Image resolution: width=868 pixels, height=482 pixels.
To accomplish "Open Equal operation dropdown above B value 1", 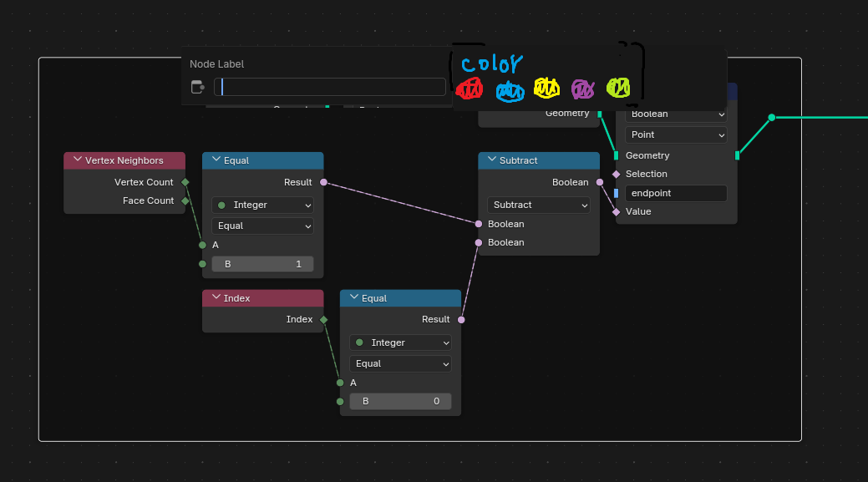I will click(263, 226).
